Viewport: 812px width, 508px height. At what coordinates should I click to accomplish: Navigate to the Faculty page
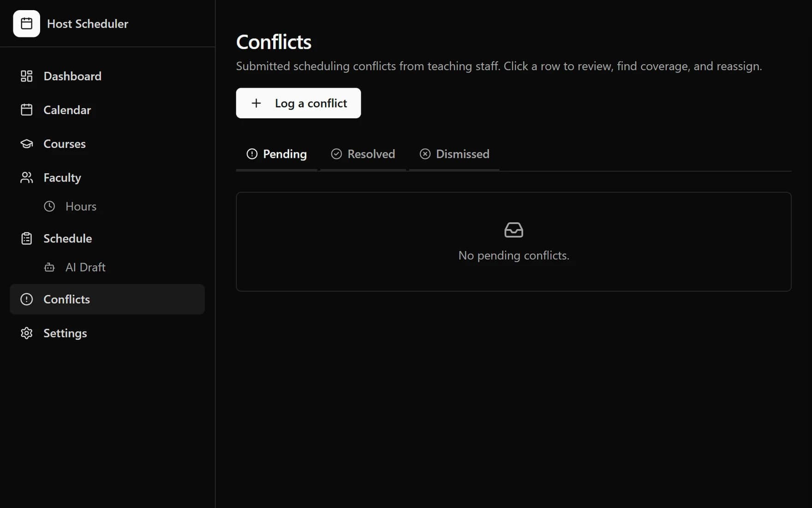(107, 177)
